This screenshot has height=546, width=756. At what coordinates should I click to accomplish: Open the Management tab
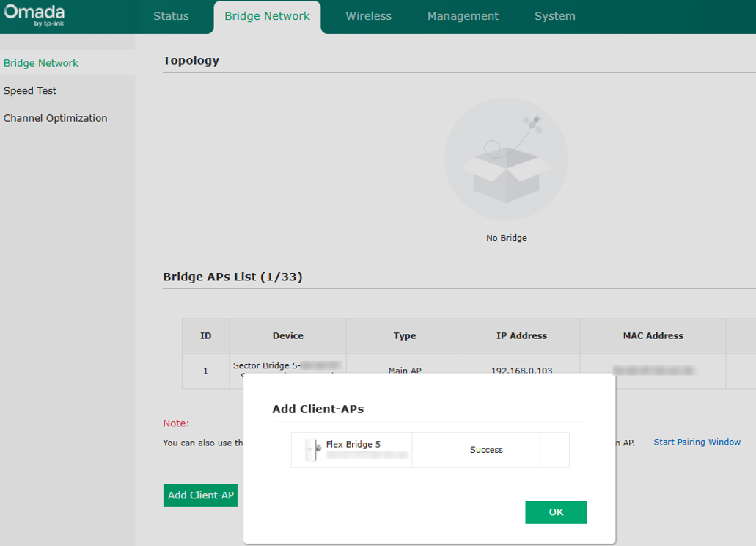[x=463, y=16]
